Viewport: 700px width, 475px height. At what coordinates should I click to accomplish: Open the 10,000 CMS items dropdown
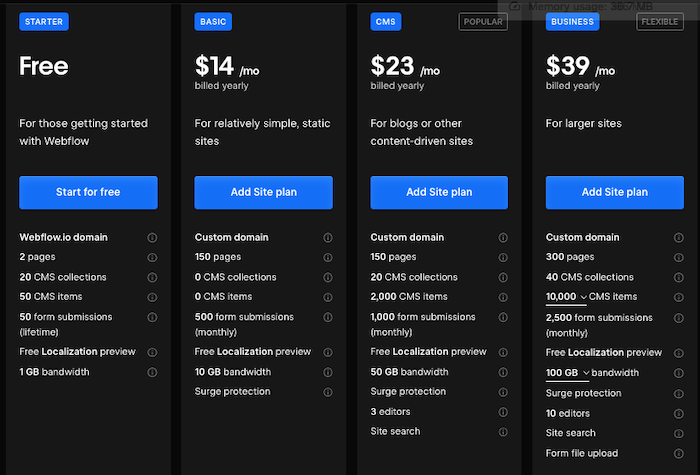pos(566,297)
